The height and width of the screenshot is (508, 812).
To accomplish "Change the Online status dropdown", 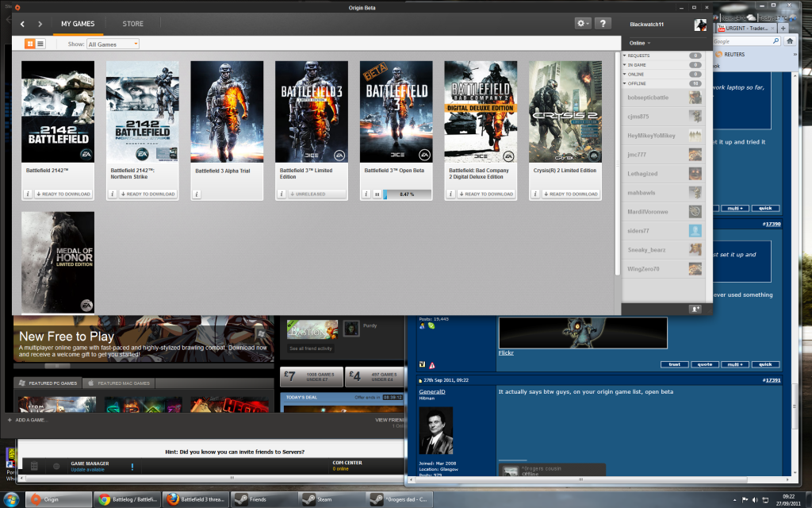I will (x=640, y=43).
